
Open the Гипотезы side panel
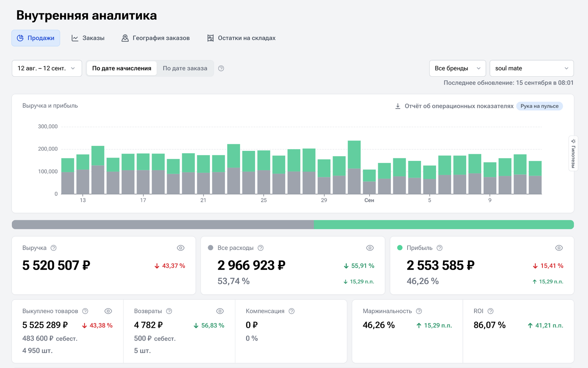pyautogui.click(x=573, y=153)
